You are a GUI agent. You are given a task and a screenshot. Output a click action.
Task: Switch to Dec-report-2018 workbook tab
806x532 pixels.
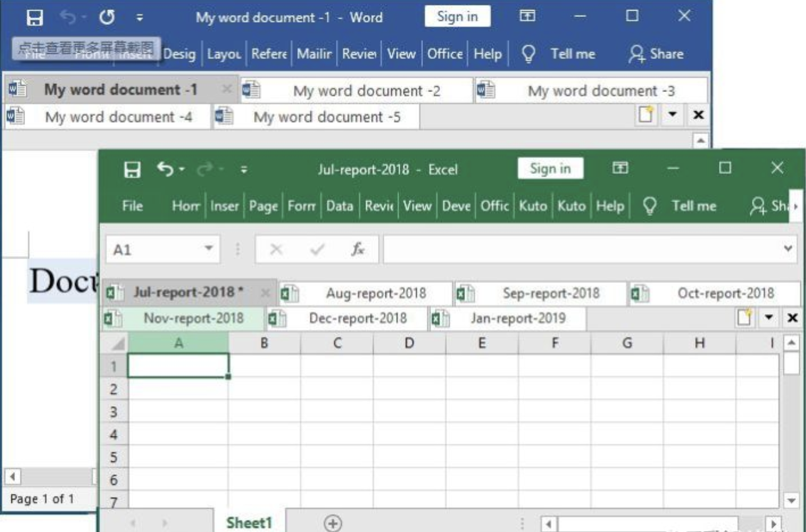tap(348, 319)
